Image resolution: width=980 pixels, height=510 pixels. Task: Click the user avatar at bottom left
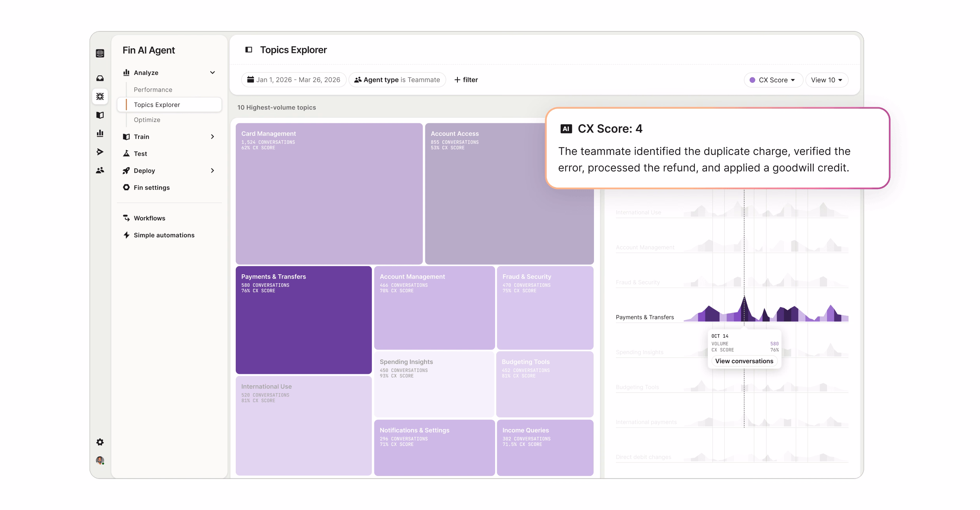[100, 460]
